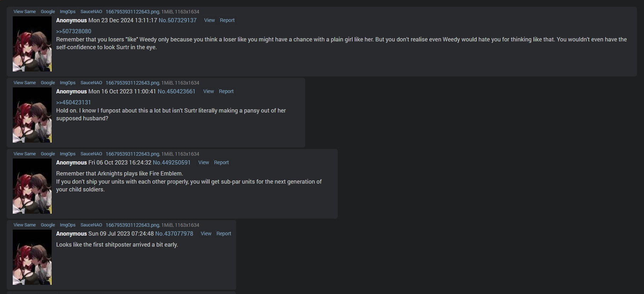Open post number No.450423661
The width and height of the screenshot is (644, 294).
click(x=176, y=91)
